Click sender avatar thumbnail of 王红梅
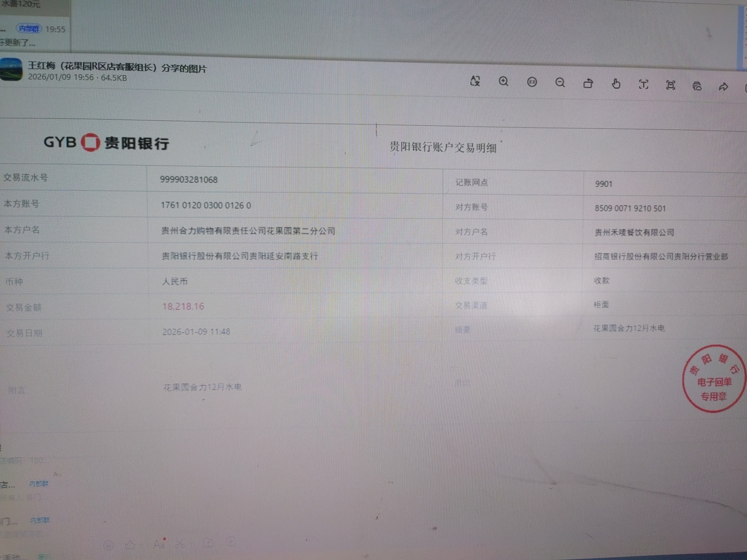Image resolution: width=747 pixels, height=560 pixels. 11,70
